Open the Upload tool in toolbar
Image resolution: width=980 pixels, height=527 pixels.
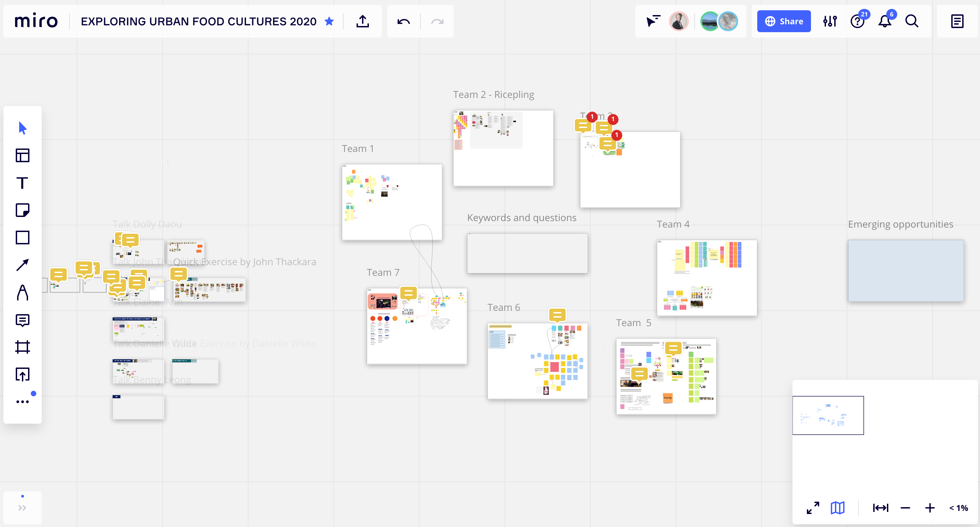tap(23, 374)
